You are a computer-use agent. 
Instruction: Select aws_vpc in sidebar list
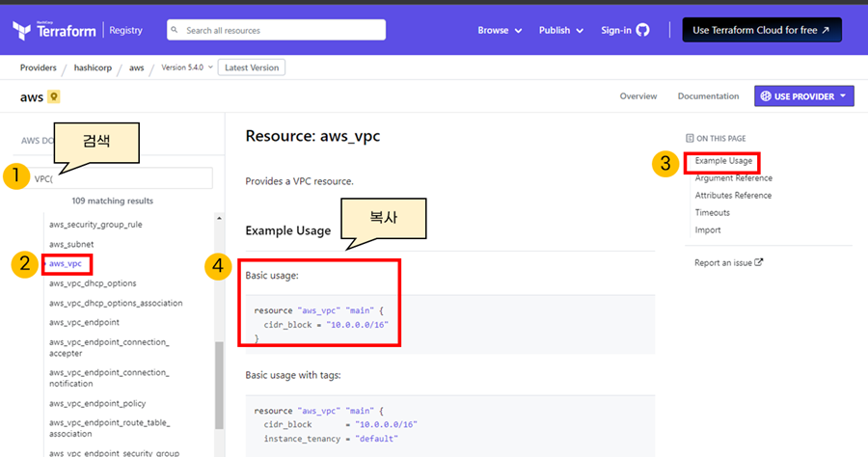[66, 264]
